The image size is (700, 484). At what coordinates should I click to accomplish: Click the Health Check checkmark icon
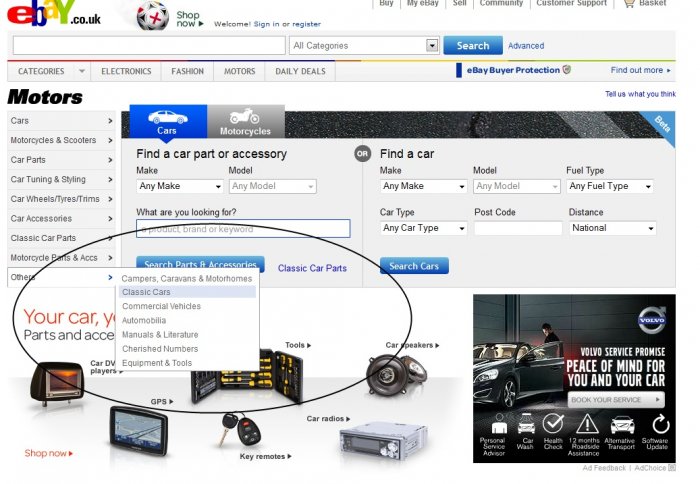click(553, 423)
